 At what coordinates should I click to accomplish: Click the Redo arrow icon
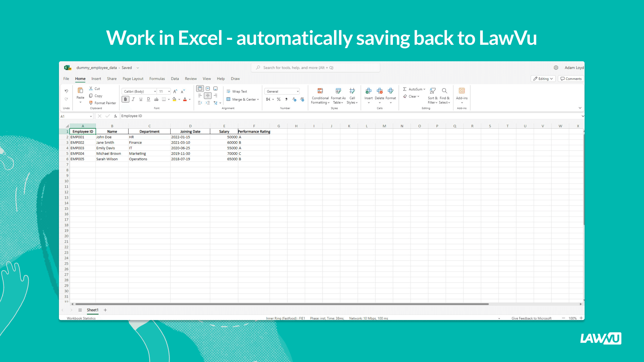point(66,99)
